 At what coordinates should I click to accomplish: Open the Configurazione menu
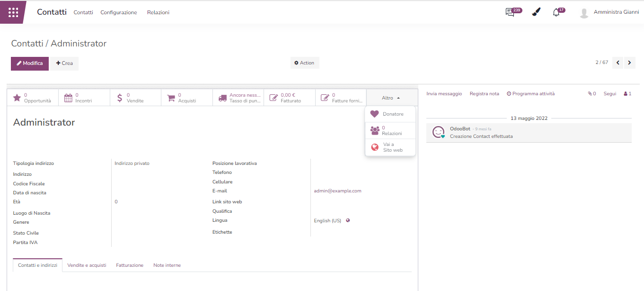[119, 12]
